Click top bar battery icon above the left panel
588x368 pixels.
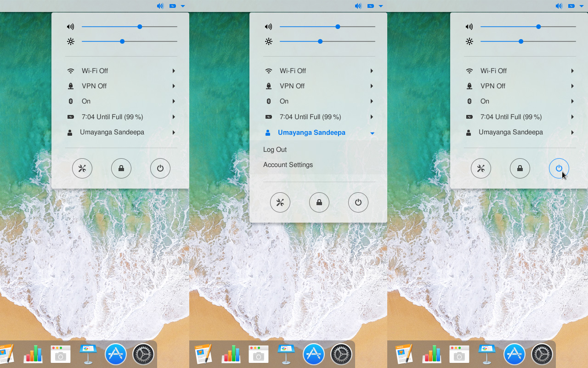pyautogui.click(x=172, y=6)
